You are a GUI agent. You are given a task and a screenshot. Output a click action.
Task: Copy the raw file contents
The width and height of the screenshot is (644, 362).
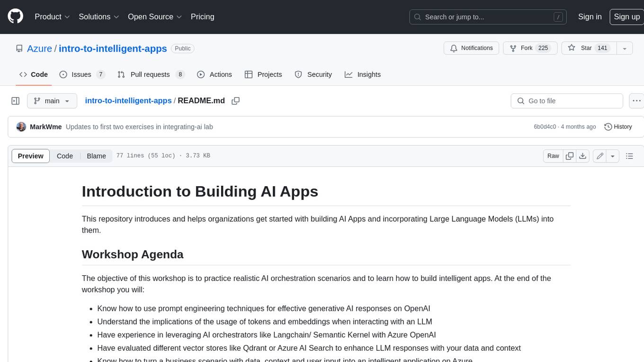[x=570, y=156]
